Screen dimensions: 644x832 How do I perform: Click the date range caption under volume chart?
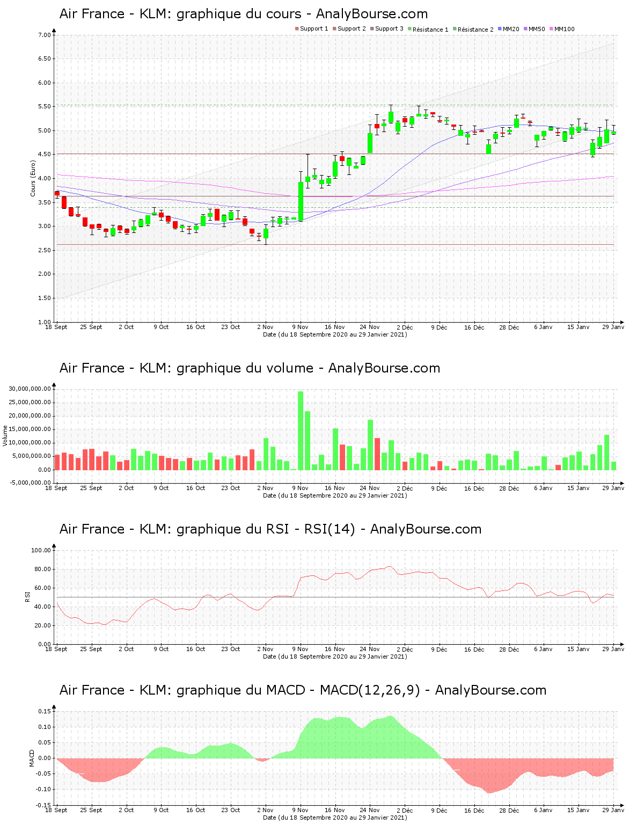pyautogui.click(x=335, y=495)
